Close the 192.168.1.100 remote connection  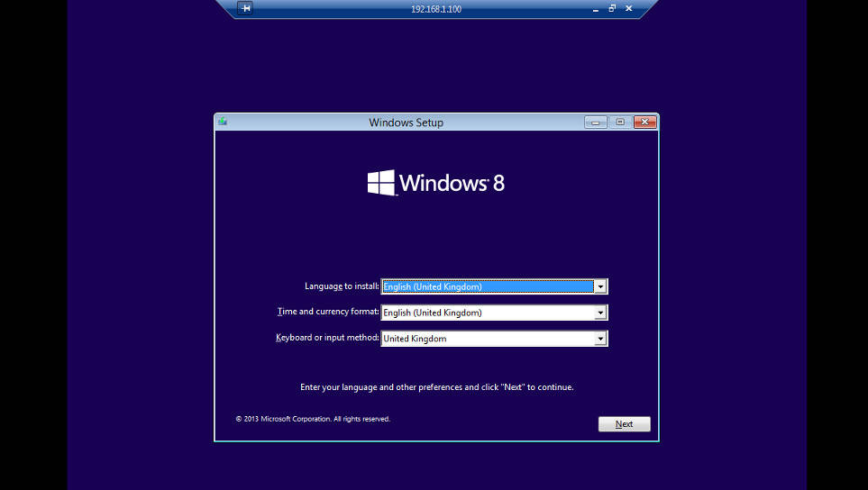629,8
